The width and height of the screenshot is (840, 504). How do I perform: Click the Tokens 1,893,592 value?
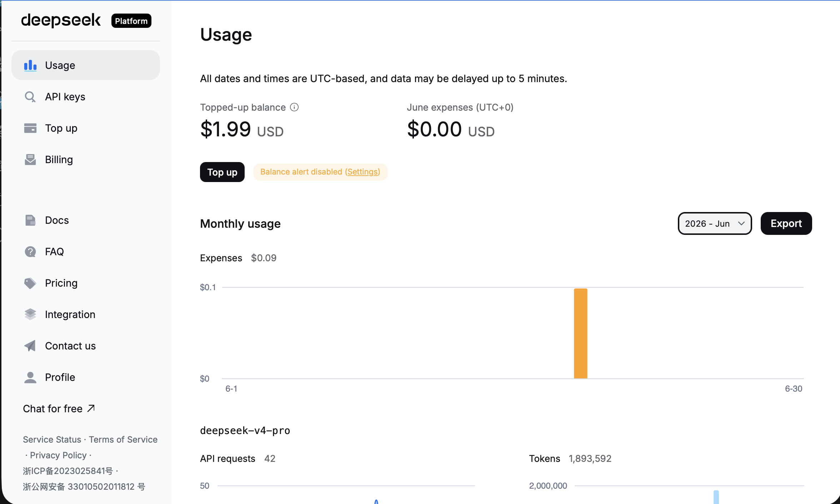click(590, 458)
